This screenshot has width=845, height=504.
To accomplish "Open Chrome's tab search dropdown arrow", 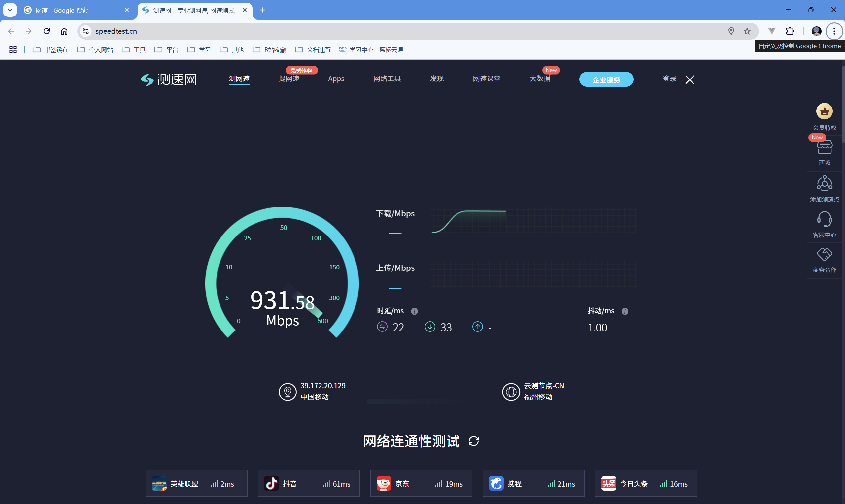I will pyautogui.click(x=10, y=10).
